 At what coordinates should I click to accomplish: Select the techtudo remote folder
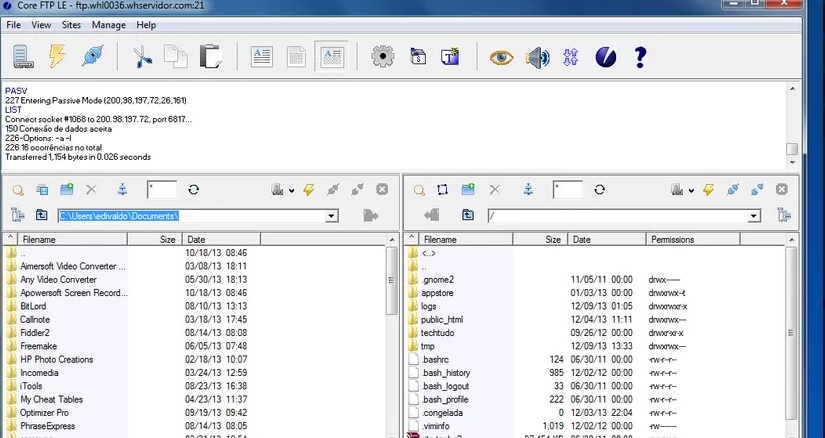coord(437,333)
